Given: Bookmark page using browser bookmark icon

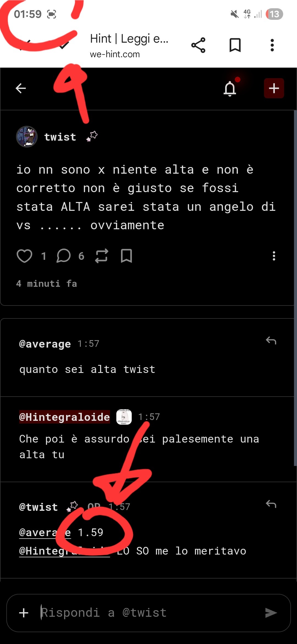Looking at the screenshot, I should tap(235, 45).
